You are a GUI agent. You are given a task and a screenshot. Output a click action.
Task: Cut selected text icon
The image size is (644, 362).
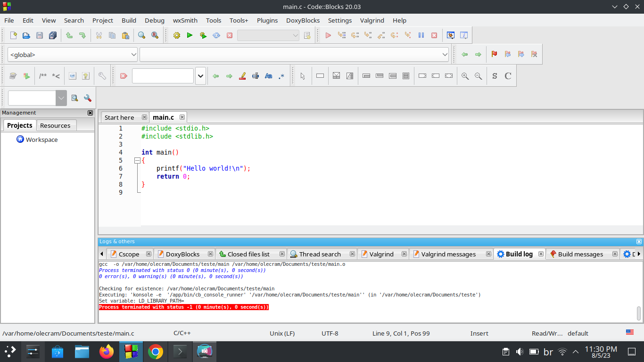click(99, 35)
